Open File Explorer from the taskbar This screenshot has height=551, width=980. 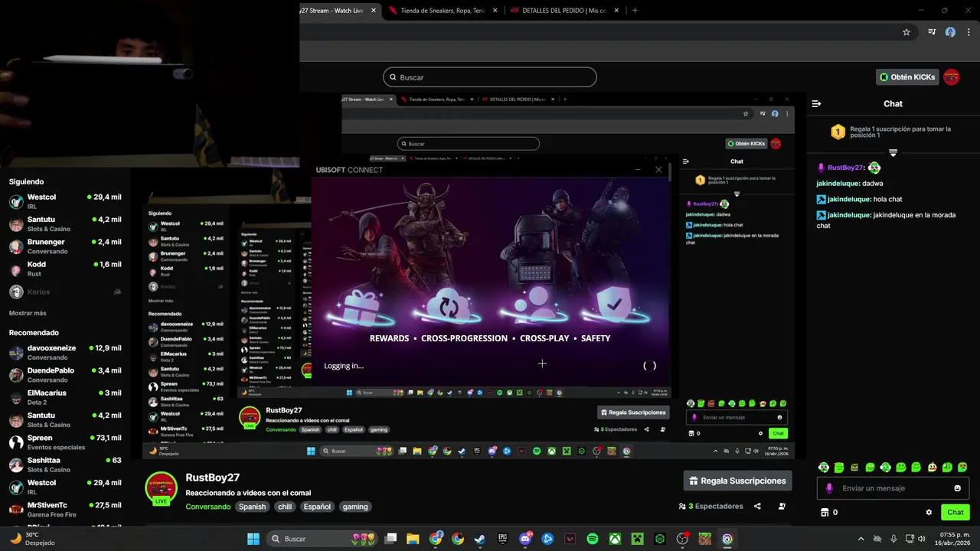[x=413, y=539]
